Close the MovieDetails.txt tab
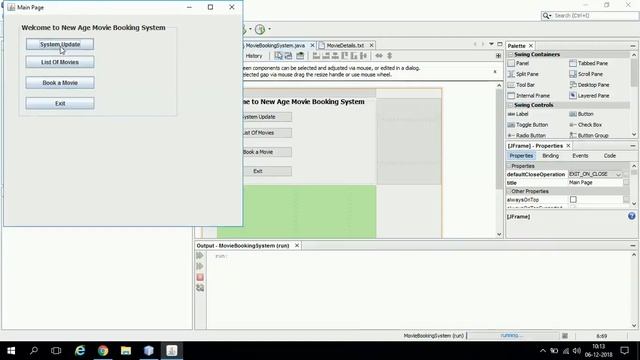Viewport: 640px width, 360px height. click(x=371, y=45)
